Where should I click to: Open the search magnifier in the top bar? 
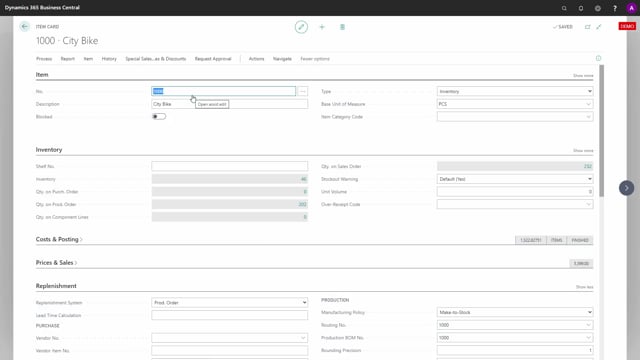coord(564,8)
